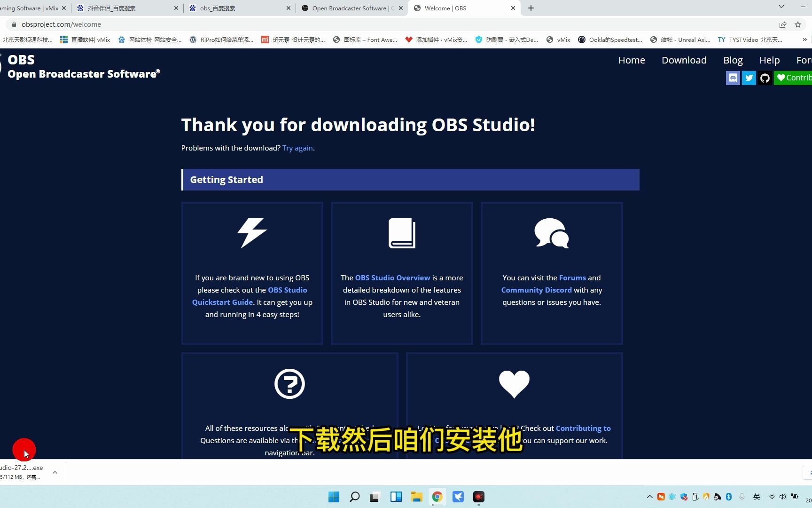Open Ookla的Speedtest bookmark
Viewport: 812px width, 508px height.
610,40
